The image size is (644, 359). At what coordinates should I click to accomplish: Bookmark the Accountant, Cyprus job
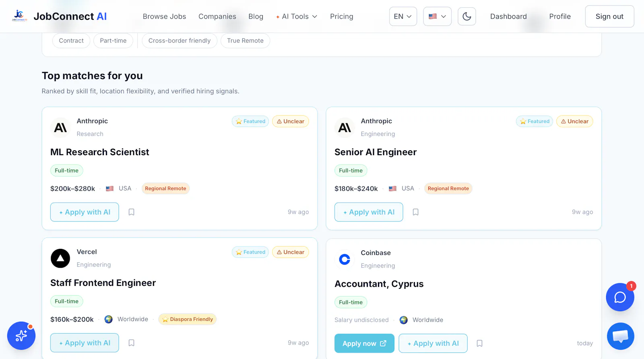479,343
